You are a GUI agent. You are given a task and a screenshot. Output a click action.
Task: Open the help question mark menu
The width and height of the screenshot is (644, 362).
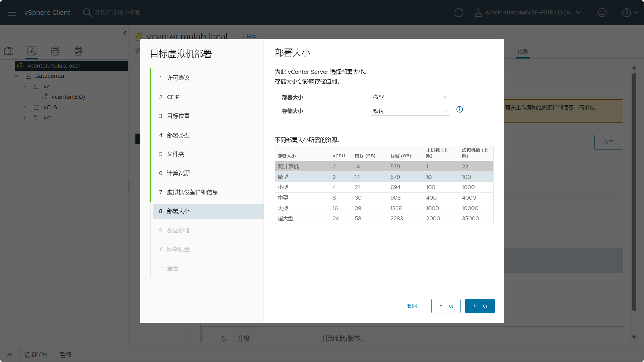click(630, 13)
